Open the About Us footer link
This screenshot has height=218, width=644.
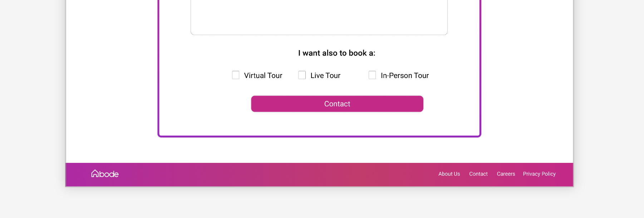(x=449, y=174)
